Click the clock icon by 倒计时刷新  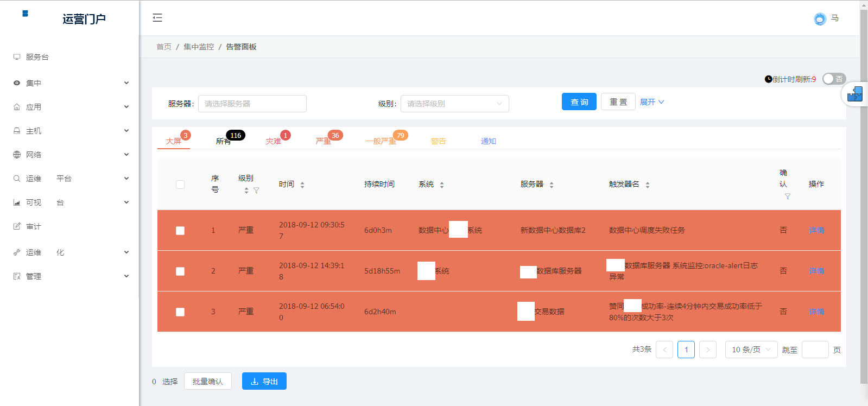(768, 79)
